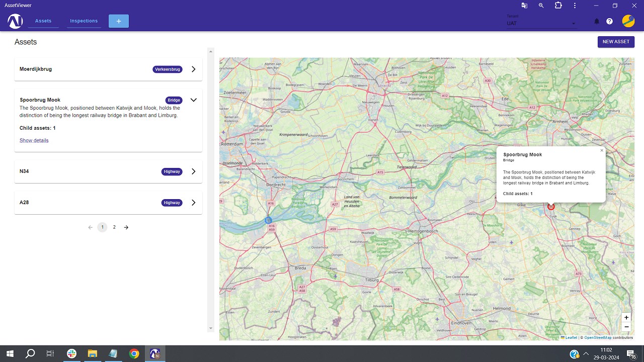
Task: Zoom in on the map
Action: click(x=626, y=317)
